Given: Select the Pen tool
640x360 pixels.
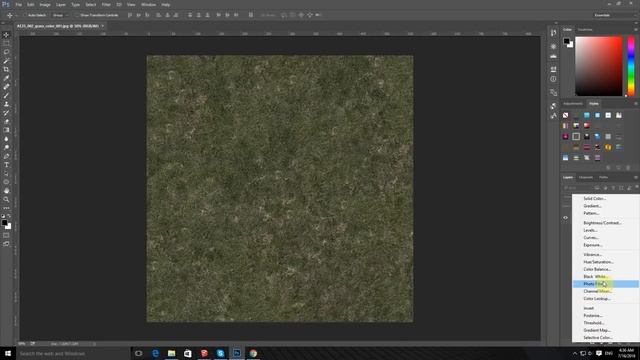Looking at the screenshot, I should click(x=6, y=156).
